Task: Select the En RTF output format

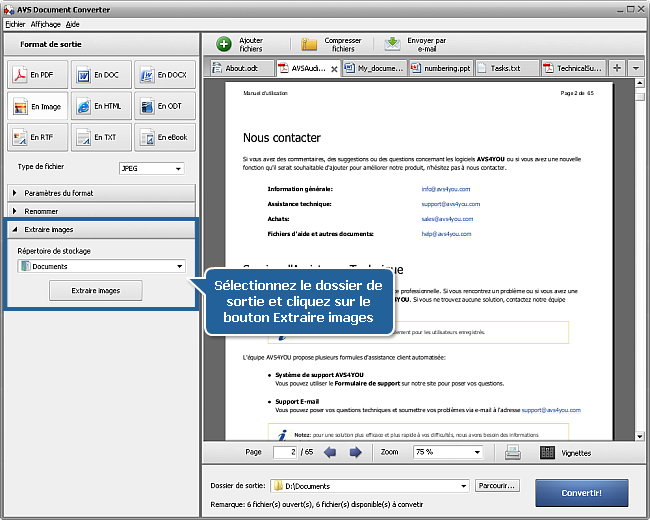Action: point(37,137)
